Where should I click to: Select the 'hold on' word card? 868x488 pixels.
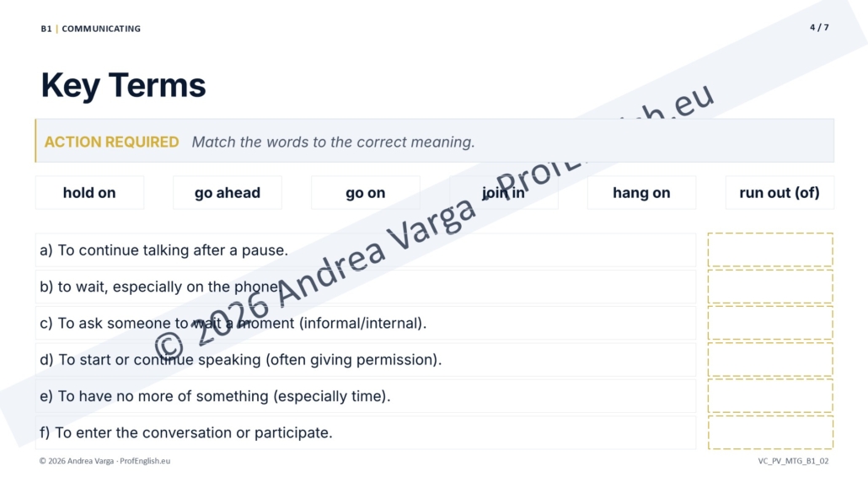point(89,193)
